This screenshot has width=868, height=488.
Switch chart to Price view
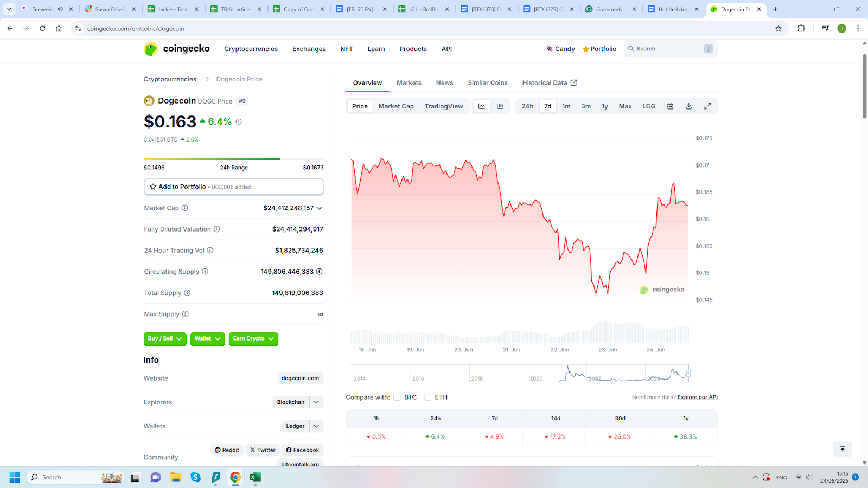click(x=360, y=106)
